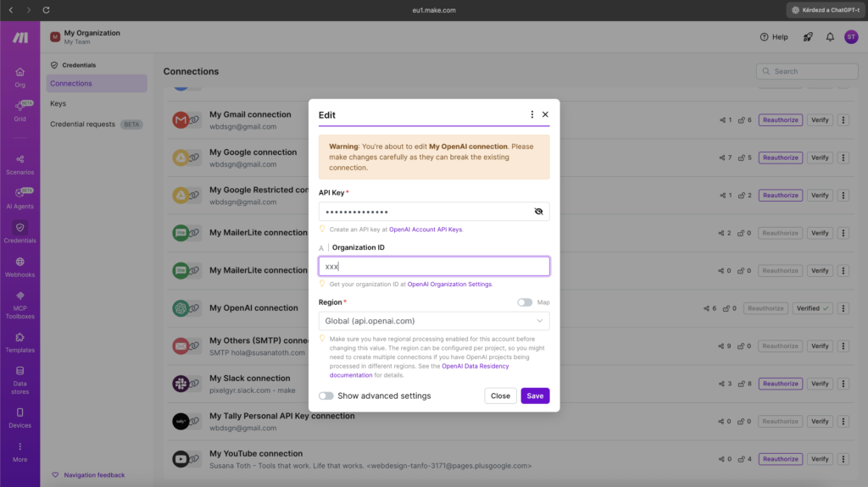Image resolution: width=868 pixels, height=487 pixels.
Task: Click My OpenAI connection app icon
Action: [181, 307]
